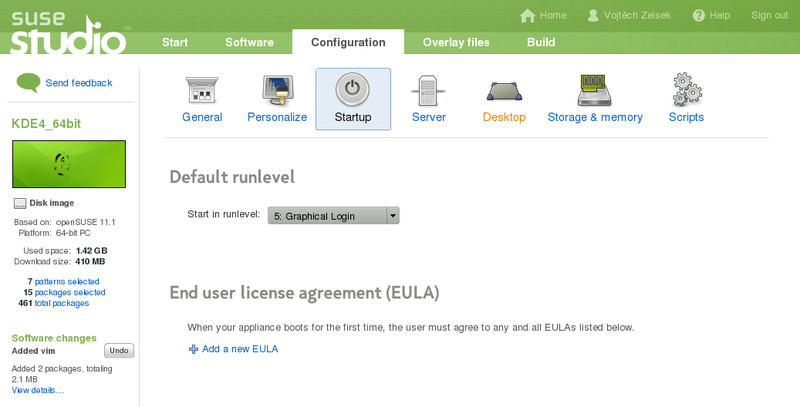
Task: Click the Disk image icon
Action: tap(19, 204)
